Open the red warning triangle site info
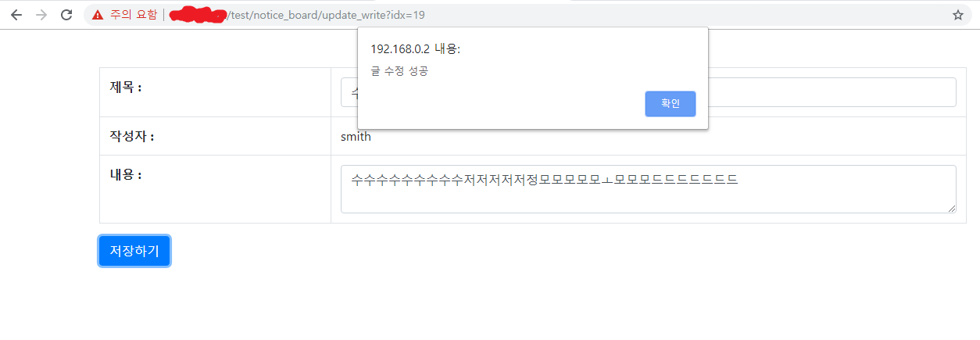 pyautogui.click(x=98, y=15)
